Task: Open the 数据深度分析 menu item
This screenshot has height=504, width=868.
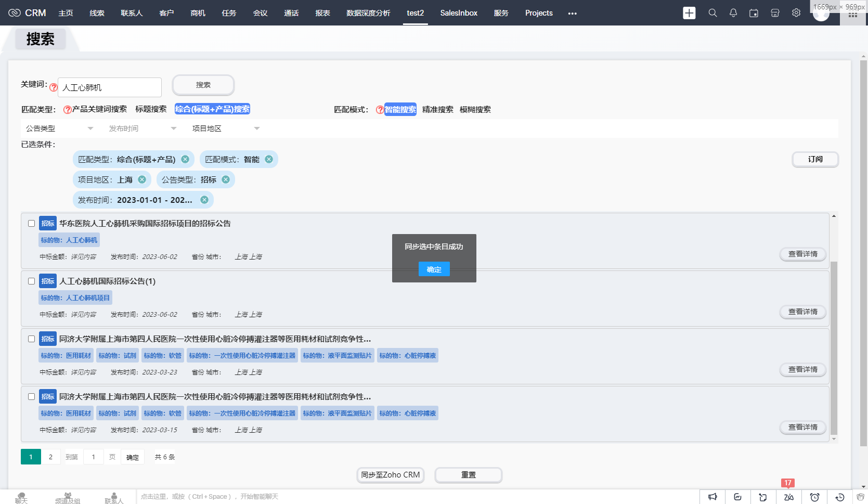Action: coord(368,13)
